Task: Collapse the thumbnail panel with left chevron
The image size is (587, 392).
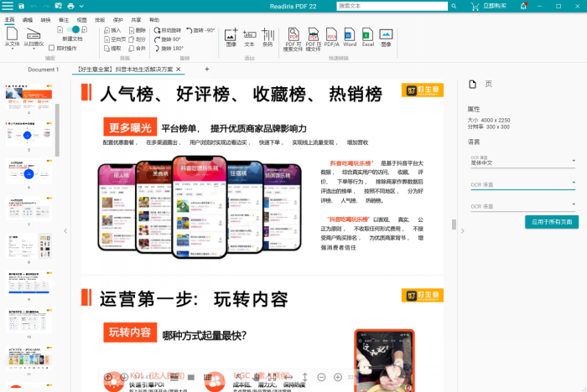Action: pyautogui.click(x=65, y=231)
